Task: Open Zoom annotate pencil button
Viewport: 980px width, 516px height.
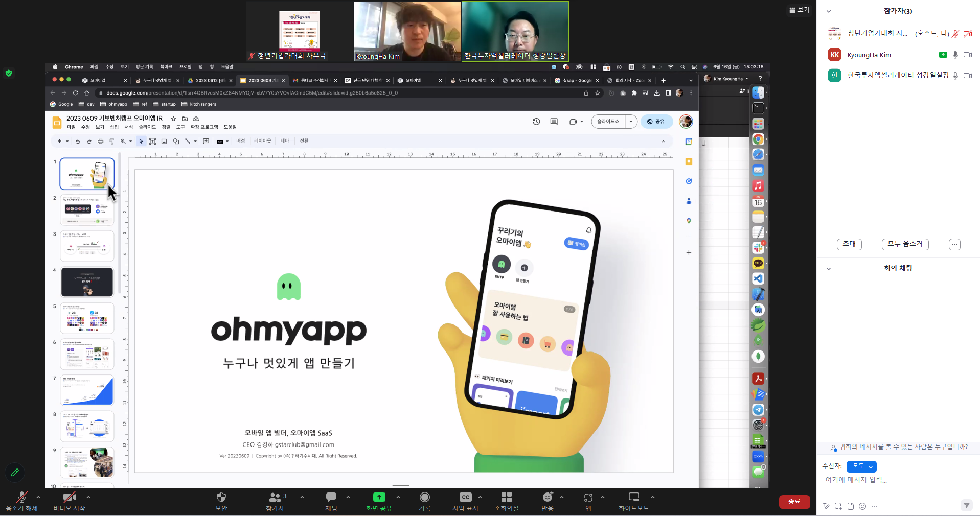Action: (15, 473)
